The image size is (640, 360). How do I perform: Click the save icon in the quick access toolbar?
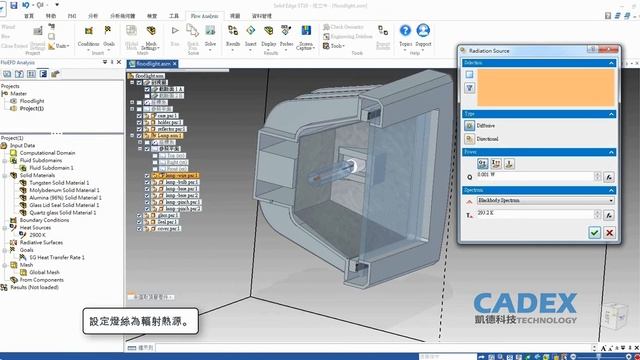13,5
